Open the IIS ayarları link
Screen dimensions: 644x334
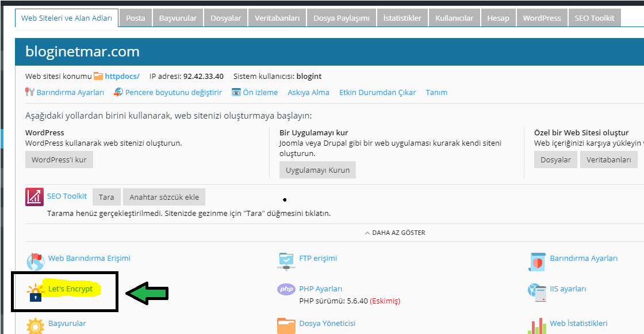tap(568, 289)
